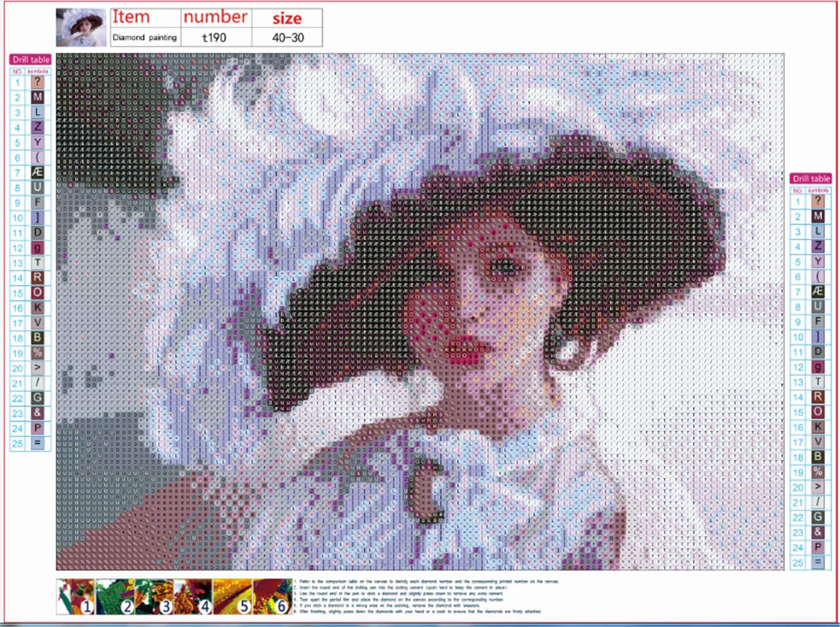The height and width of the screenshot is (627, 840).
Task: Select the 'Diamond painting' cell
Action: [x=146, y=37]
